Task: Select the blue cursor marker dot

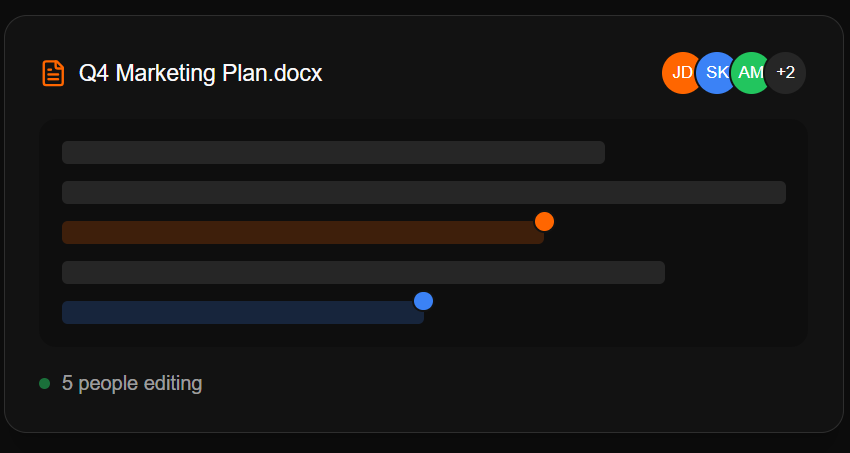Action: point(423,301)
